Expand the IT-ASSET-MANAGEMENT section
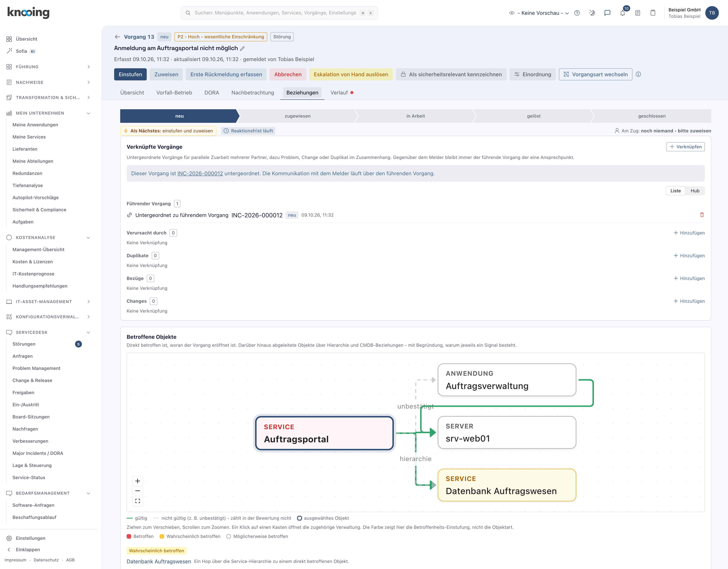 click(x=48, y=302)
